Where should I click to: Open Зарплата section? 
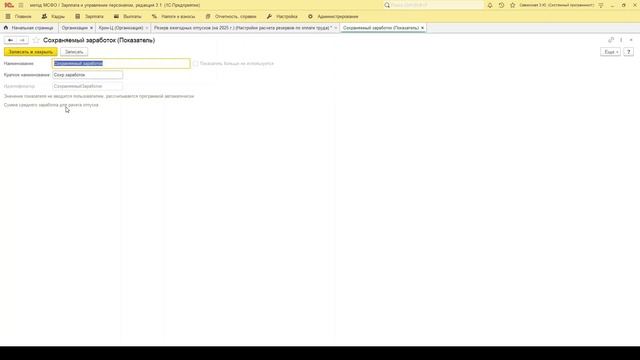[x=89, y=16]
